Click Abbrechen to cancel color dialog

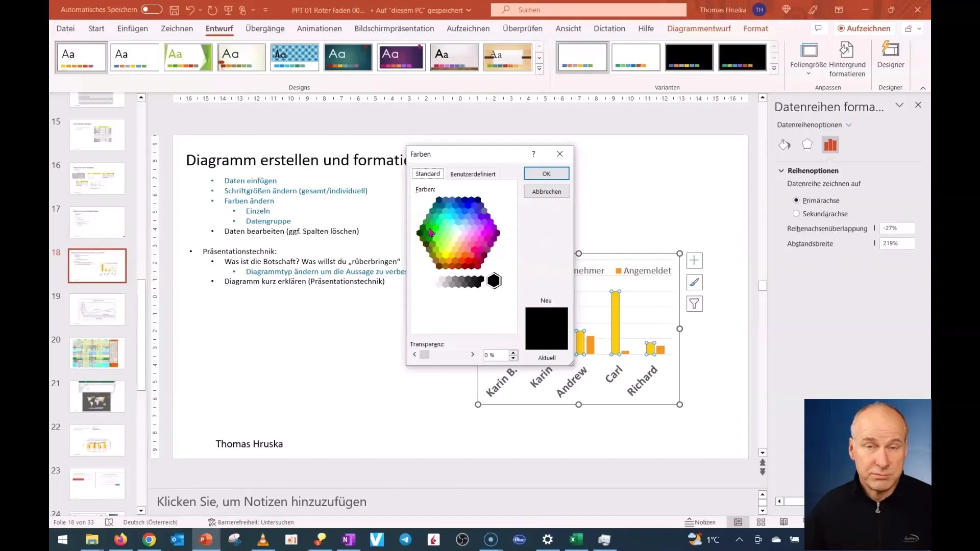[547, 191]
